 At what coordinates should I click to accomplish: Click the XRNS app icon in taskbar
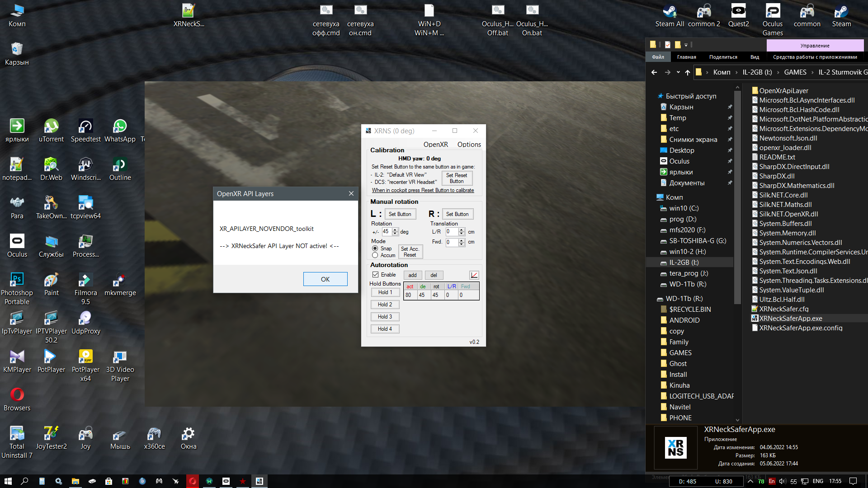(x=259, y=481)
